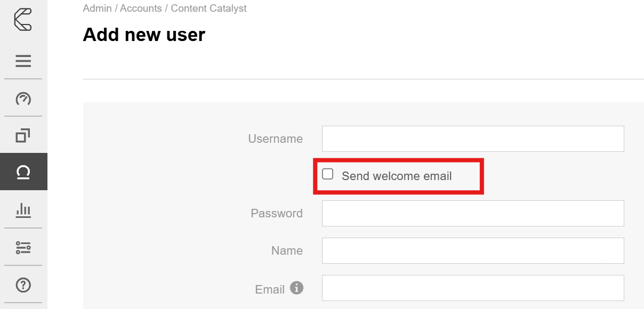This screenshot has width=644, height=309.
Task: Click the question mark help icon
Action: pos(23,285)
